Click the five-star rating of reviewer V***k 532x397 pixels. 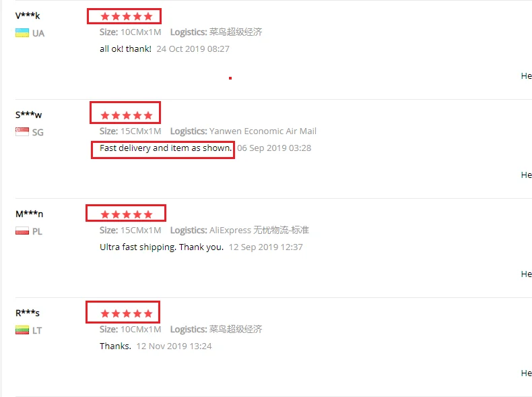(127, 16)
